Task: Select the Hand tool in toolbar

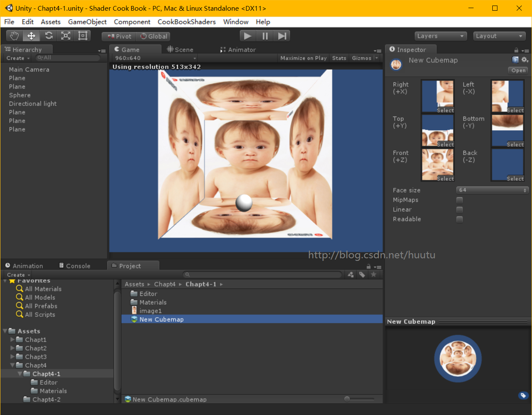Action: (15, 36)
